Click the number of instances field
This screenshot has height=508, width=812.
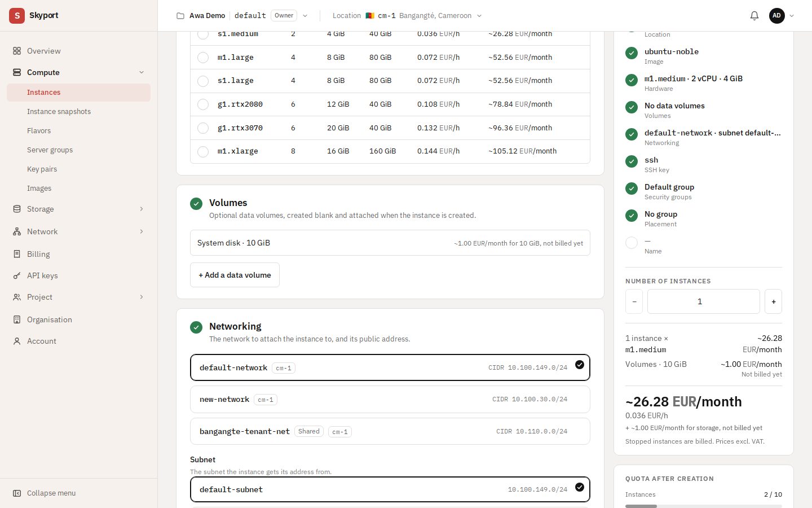pos(704,301)
